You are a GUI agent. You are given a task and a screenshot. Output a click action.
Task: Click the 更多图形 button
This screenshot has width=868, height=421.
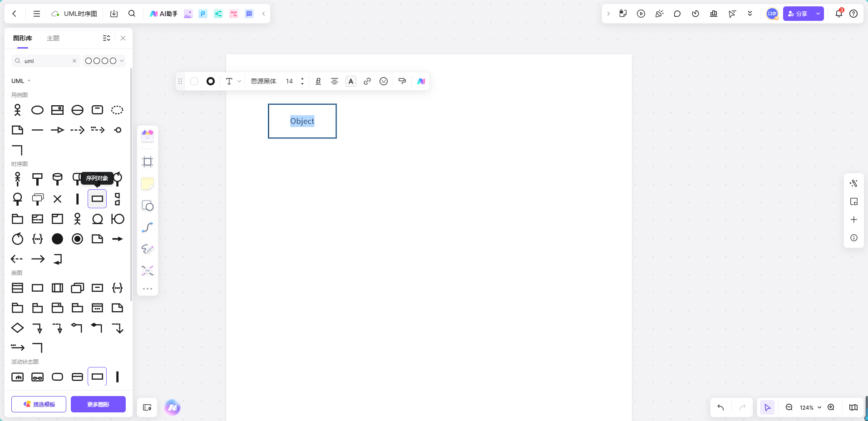click(x=98, y=404)
